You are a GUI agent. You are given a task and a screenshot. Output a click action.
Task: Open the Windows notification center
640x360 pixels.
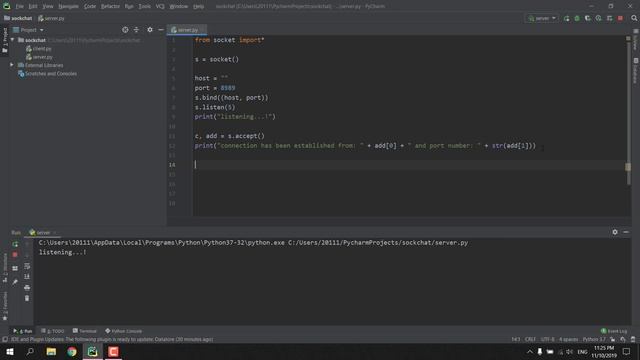(x=626, y=351)
